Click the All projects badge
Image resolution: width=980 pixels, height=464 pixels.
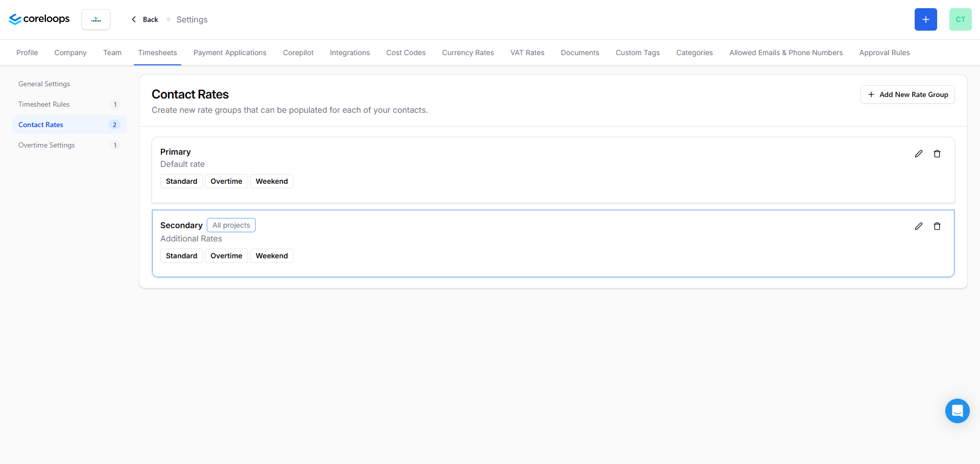click(231, 225)
